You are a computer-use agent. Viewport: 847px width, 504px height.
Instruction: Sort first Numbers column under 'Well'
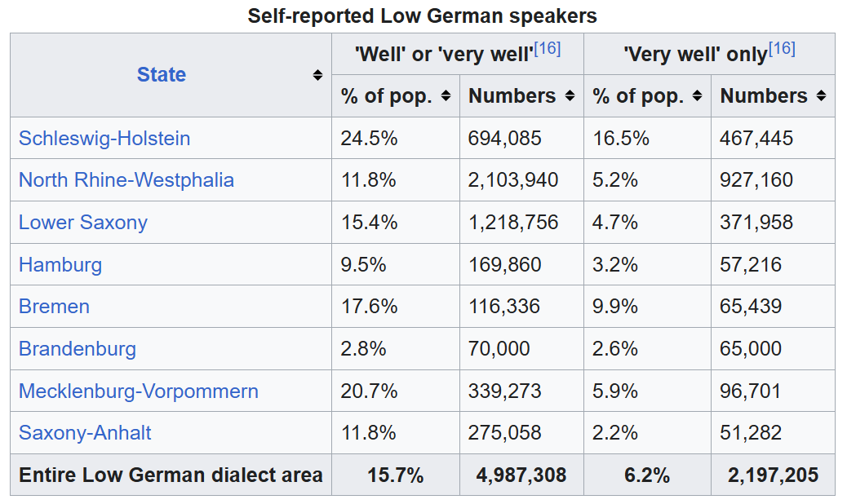[x=569, y=96]
